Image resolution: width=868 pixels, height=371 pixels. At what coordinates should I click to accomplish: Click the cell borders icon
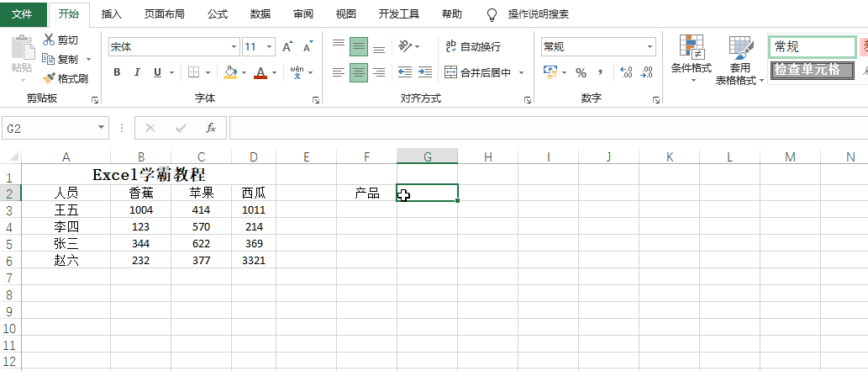click(194, 72)
